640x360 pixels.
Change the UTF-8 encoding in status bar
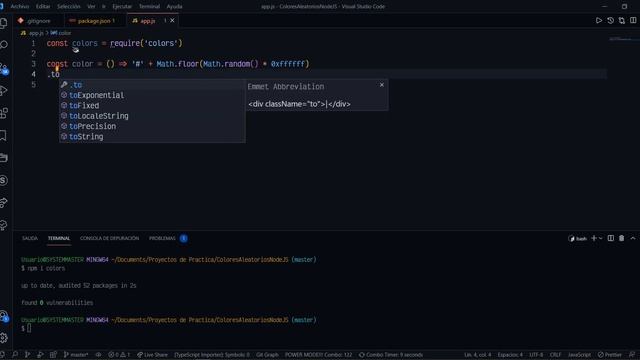pyautogui.click(x=536, y=355)
